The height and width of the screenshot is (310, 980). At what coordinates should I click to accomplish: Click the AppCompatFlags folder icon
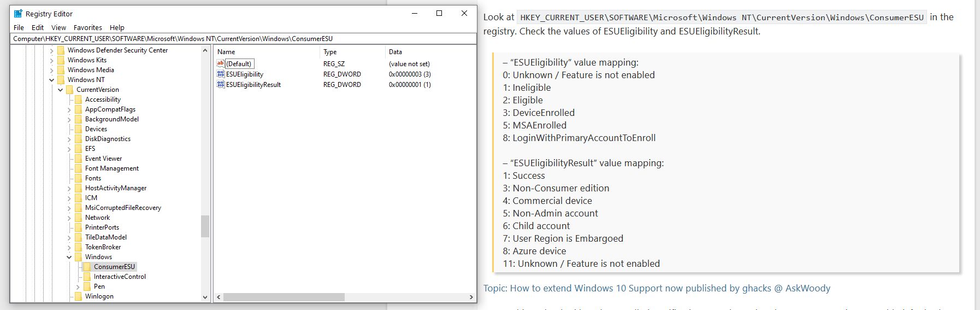click(x=79, y=109)
